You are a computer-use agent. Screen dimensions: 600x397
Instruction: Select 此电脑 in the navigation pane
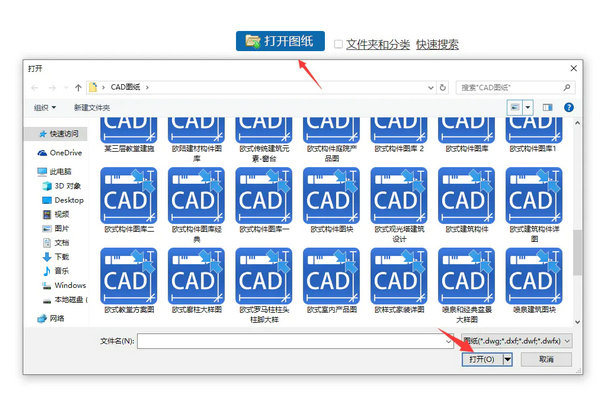54,172
